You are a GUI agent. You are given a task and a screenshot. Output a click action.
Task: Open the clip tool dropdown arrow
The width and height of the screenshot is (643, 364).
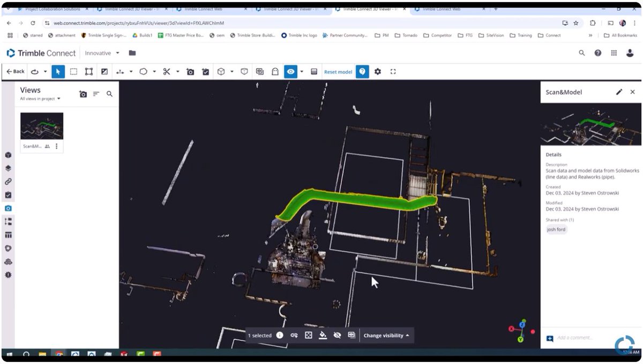177,72
